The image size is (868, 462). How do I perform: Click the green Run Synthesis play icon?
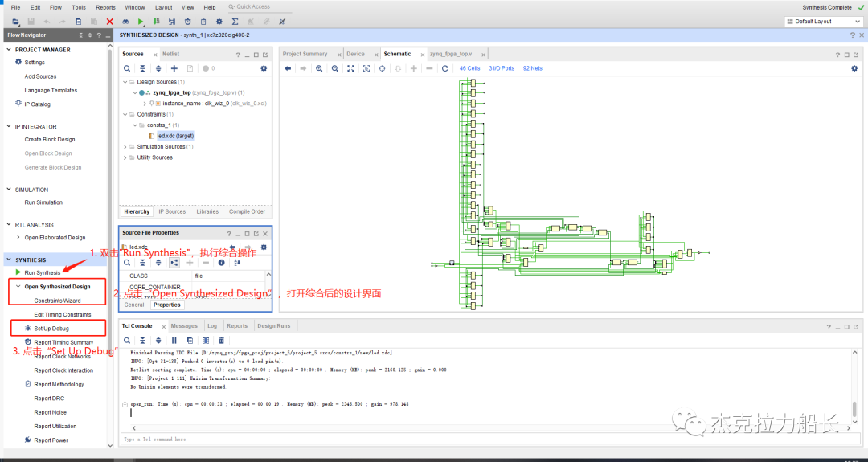(18, 273)
